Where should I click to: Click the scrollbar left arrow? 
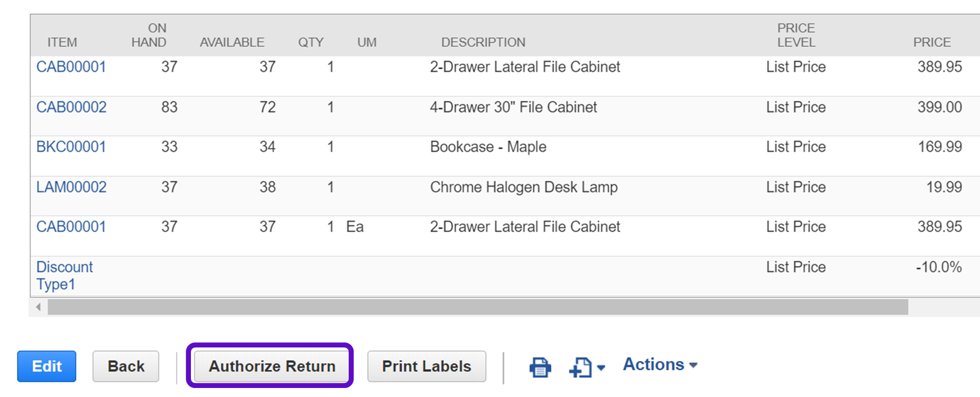(38, 307)
